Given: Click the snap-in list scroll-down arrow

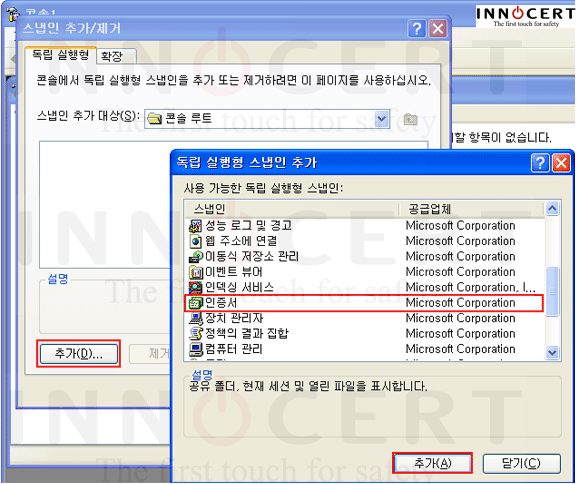Looking at the screenshot, I should click(552, 352).
